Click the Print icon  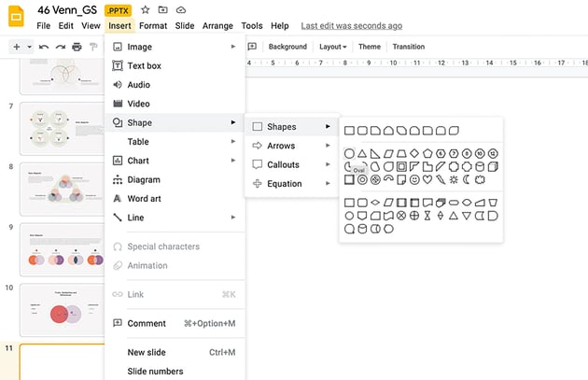tap(77, 47)
